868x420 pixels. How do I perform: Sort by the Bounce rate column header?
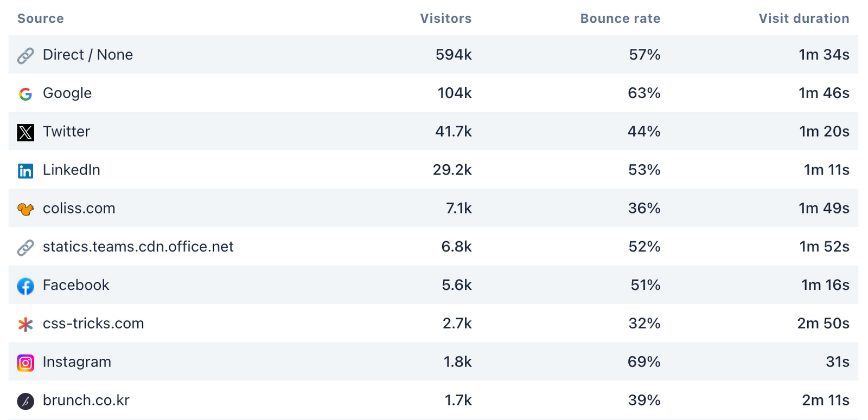(x=620, y=18)
